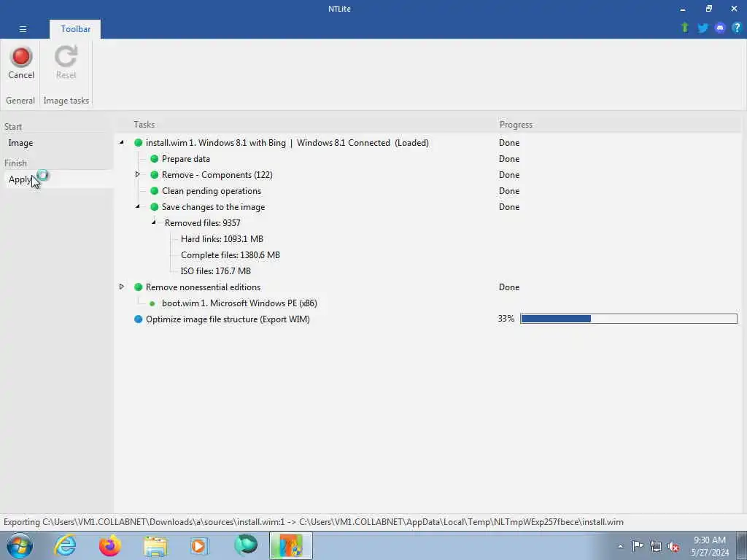
Task: Click the muted volume tray icon
Action: pos(673,546)
